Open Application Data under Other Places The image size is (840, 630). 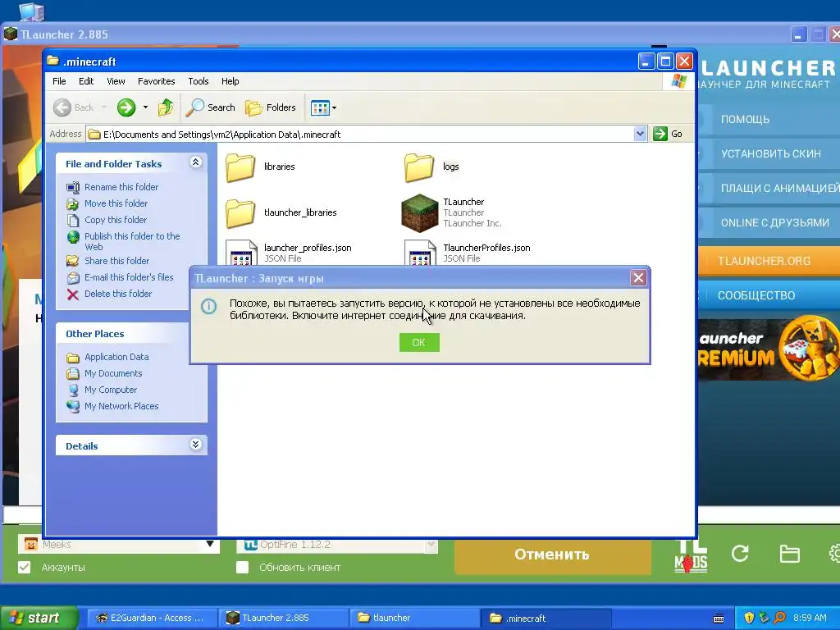(x=116, y=358)
